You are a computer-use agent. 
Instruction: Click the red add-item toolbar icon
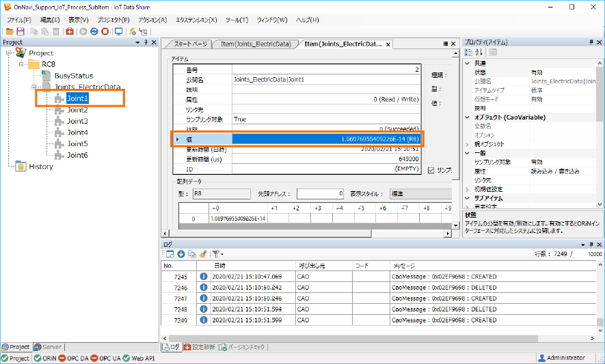(x=70, y=31)
